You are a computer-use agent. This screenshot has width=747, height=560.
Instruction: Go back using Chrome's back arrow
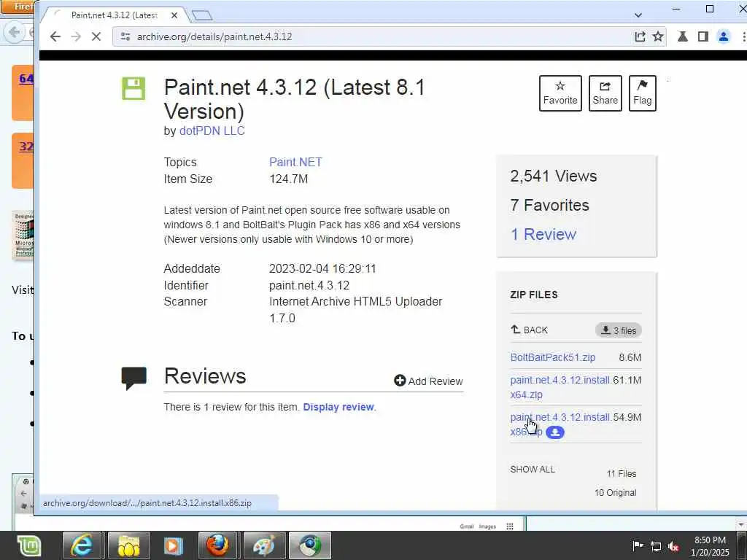55,36
